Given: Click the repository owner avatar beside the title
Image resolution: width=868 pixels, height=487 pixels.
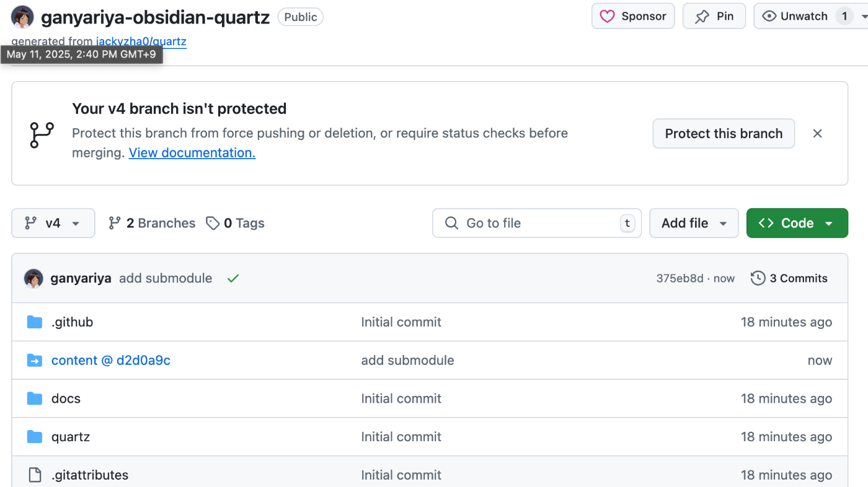Looking at the screenshot, I should point(23,17).
